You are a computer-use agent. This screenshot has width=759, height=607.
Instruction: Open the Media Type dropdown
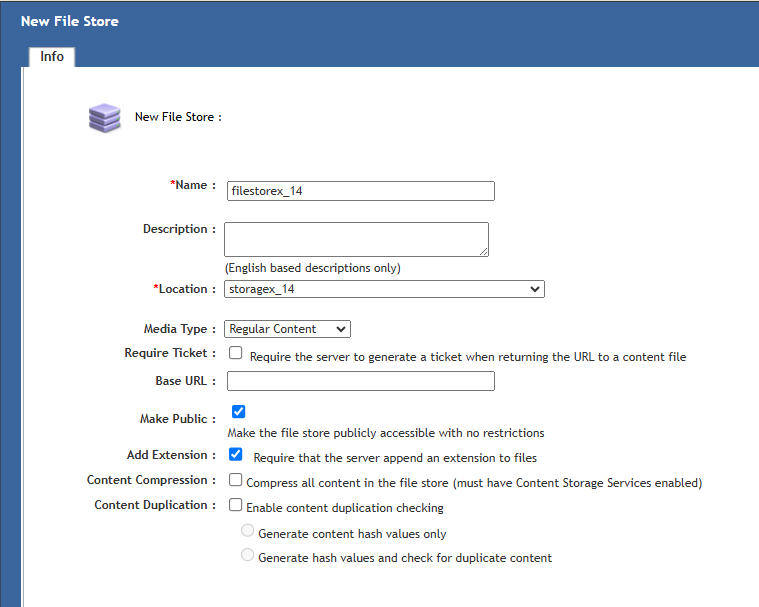click(288, 329)
